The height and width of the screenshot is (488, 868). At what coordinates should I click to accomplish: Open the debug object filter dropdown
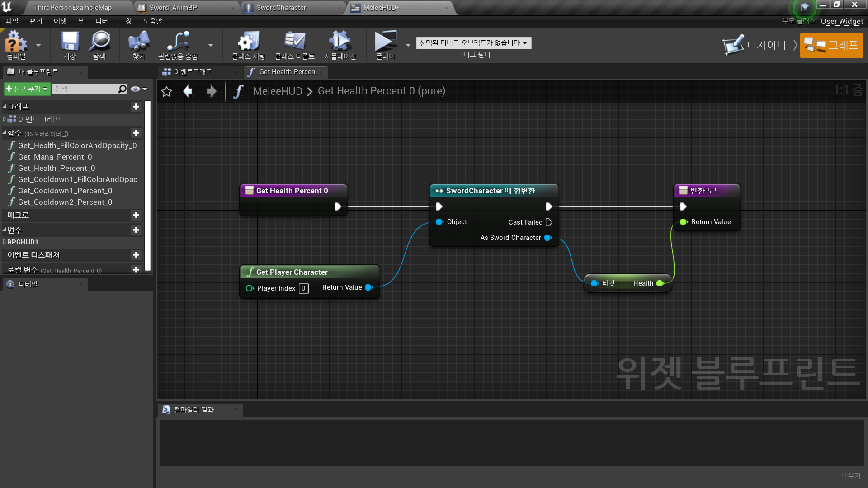473,43
